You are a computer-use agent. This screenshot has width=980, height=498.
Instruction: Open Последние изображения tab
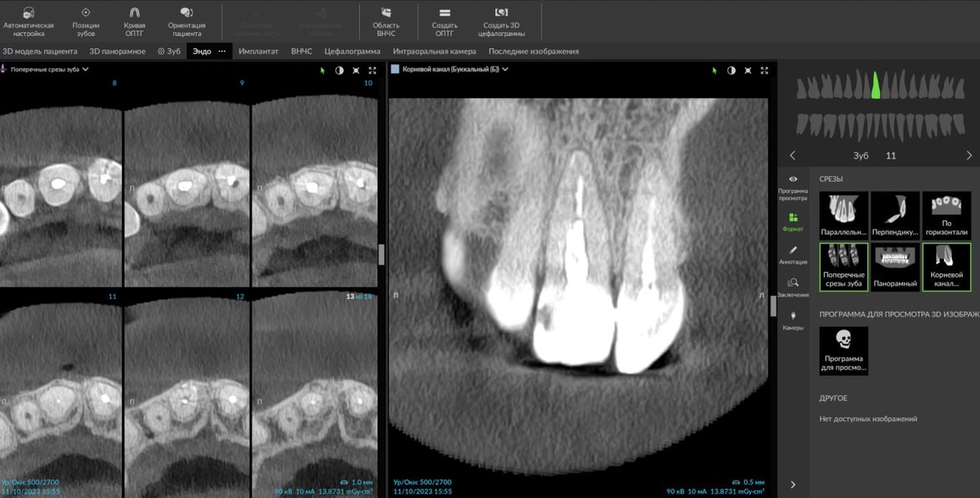pyautogui.click(x=533, y=51)
